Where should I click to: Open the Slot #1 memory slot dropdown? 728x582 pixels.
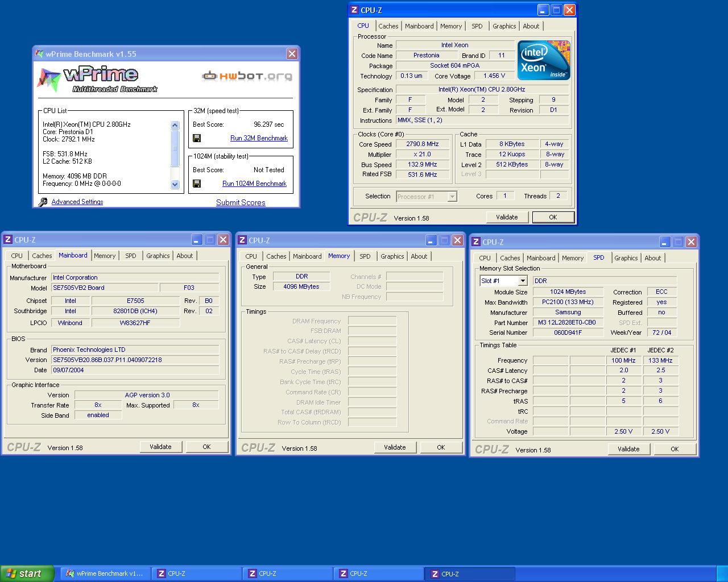tap(523, 281)
